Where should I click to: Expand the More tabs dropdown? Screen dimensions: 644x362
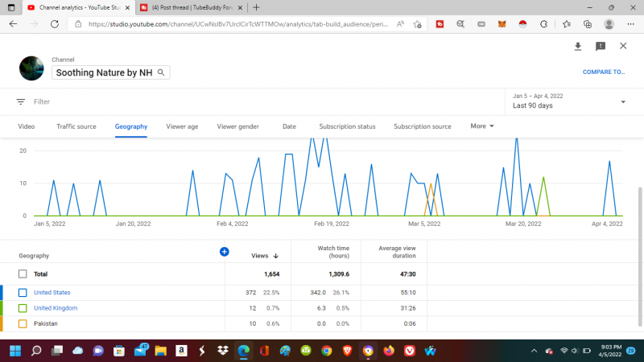481,126
